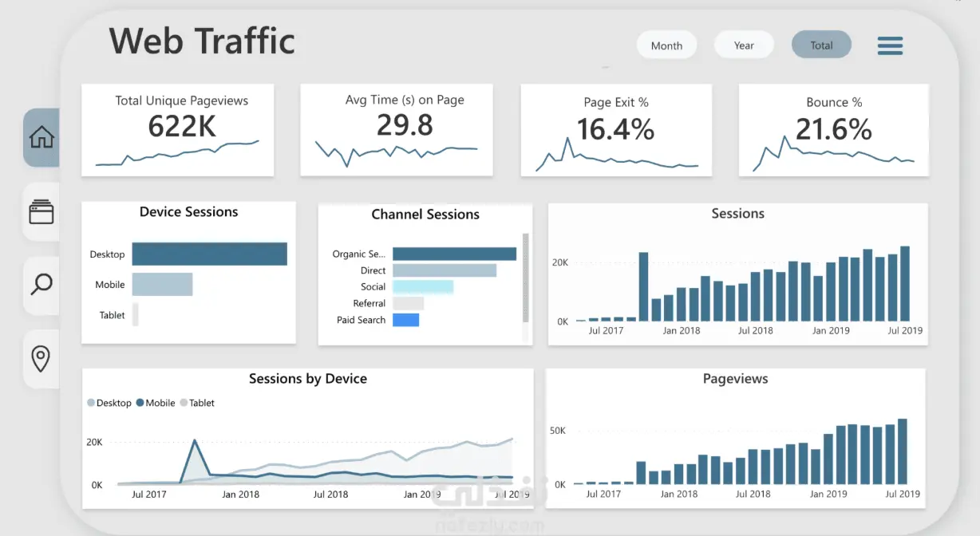Screen dimensions: 980x536
Task: Open the Home page icon in sidebar
Action: (x=41, y=138)
